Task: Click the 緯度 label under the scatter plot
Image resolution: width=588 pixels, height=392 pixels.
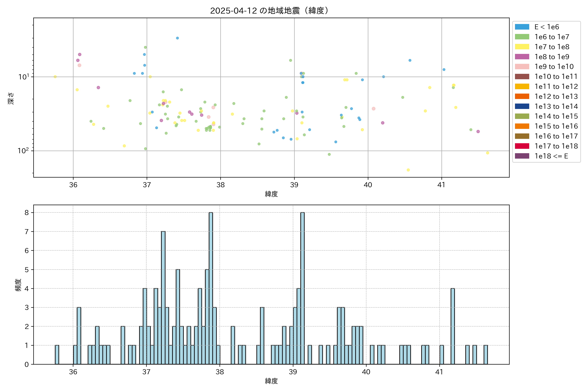Action: coord(271,194)
